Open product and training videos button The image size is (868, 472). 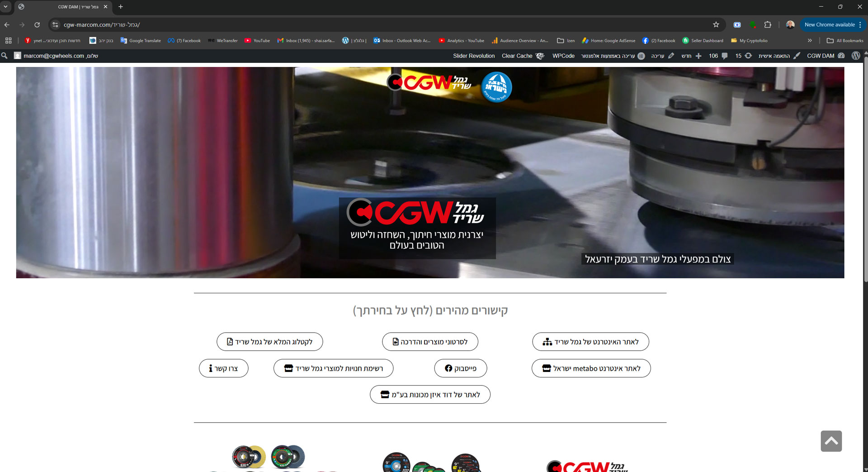(x=430, y=342)
